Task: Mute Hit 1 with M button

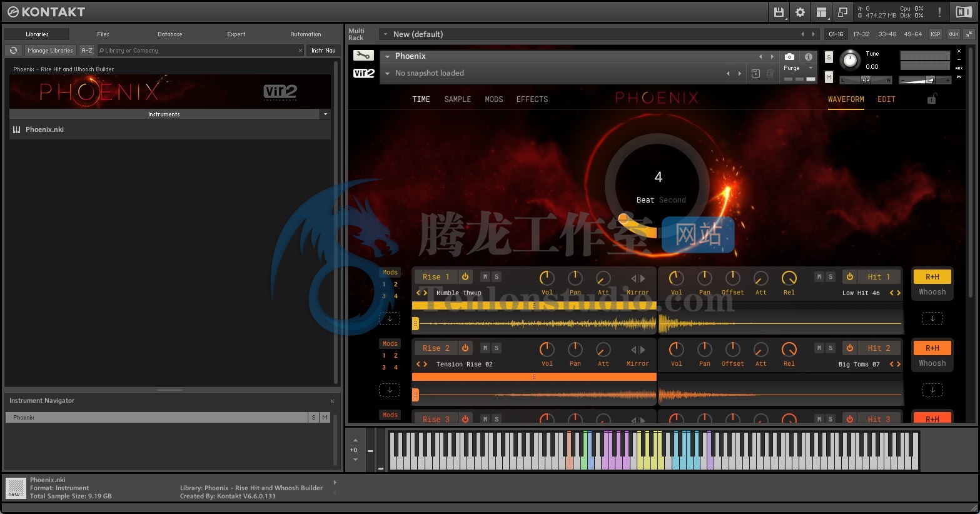Action: pos(819,276)
